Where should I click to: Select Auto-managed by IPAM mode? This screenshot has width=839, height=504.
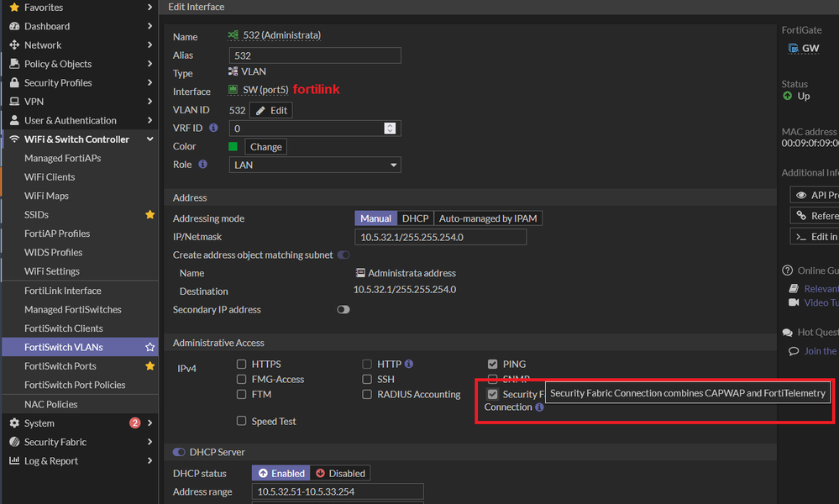488,218
